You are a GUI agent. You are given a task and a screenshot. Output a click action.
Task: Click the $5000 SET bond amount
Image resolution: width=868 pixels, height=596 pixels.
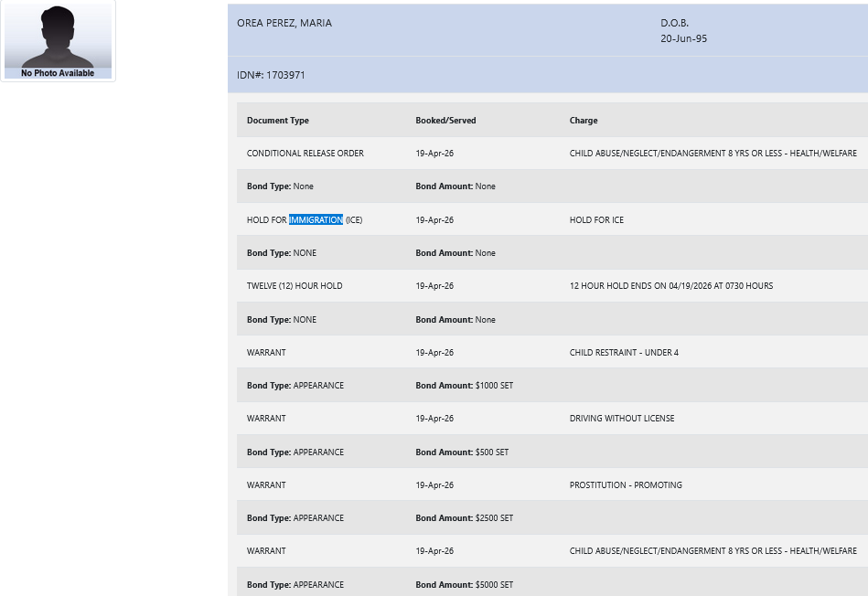494,585
